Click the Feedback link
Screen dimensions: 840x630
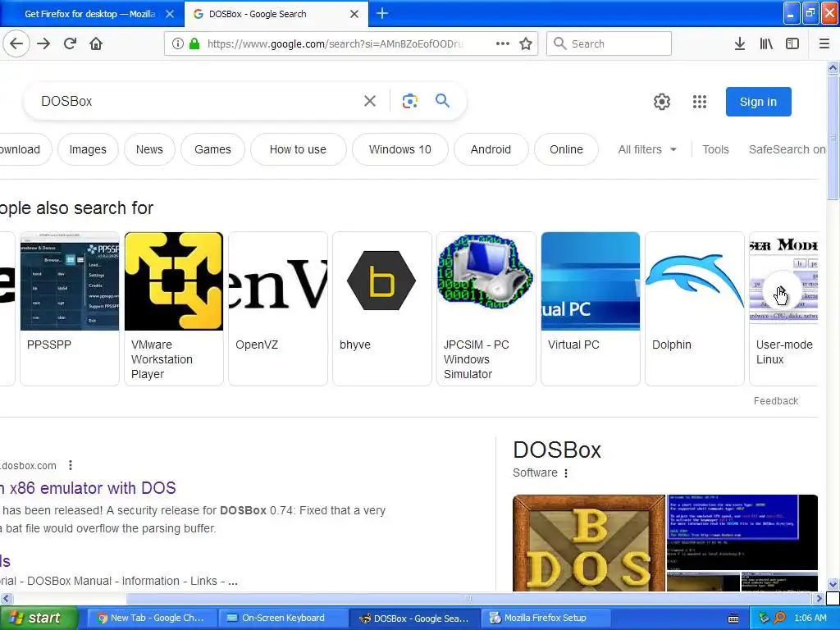tap(776, 400)
